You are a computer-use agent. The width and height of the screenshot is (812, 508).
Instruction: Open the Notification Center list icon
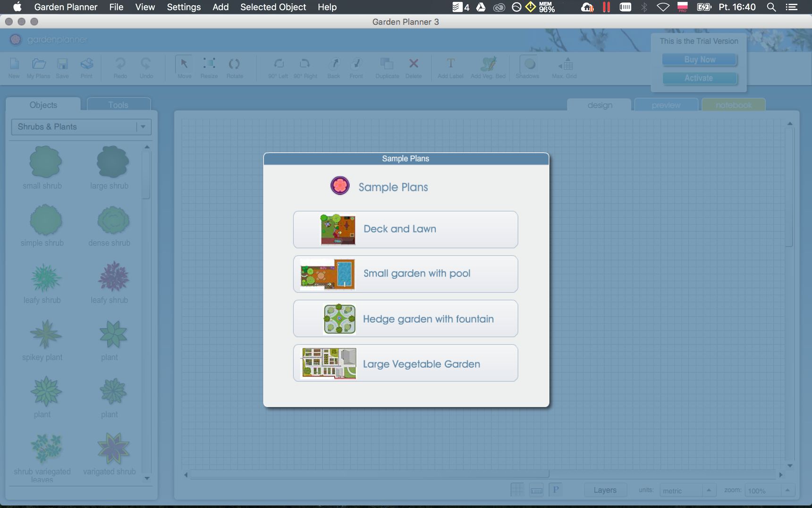(x=791, y=7)
